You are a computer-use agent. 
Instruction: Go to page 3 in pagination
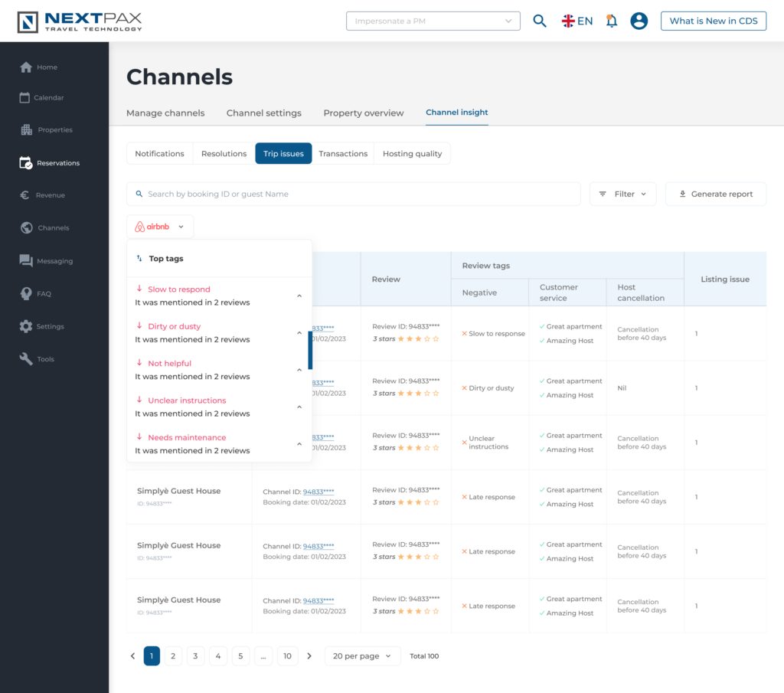click(x=195, y=656)
